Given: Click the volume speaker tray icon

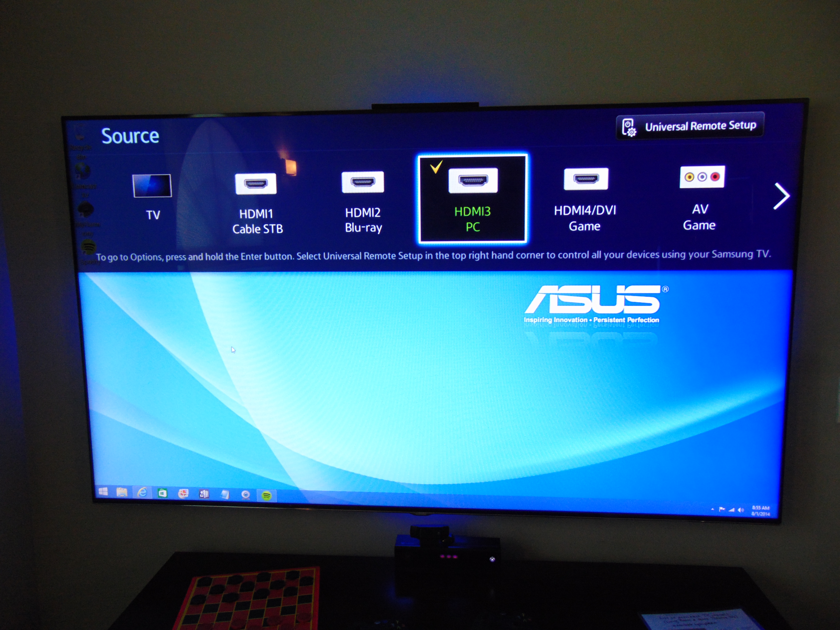Looking at the screenshot, I should [741, 510].
